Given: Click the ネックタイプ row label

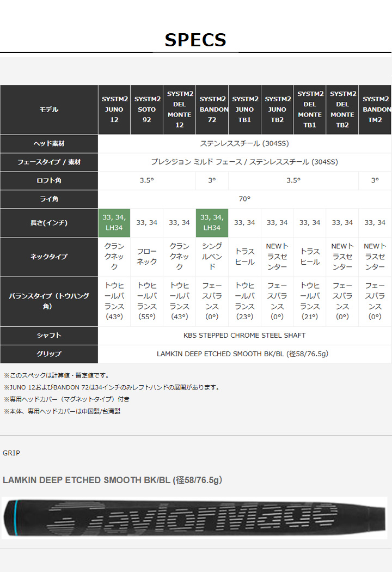Looking at the screenshot, I should pyautogui.click(x=49, y=257).
